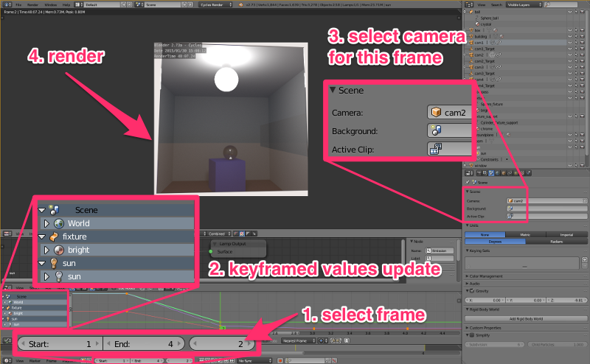Screen dimensions: 590x364
Task: Expand the box object tree row
Action: [x=465, y=30]
